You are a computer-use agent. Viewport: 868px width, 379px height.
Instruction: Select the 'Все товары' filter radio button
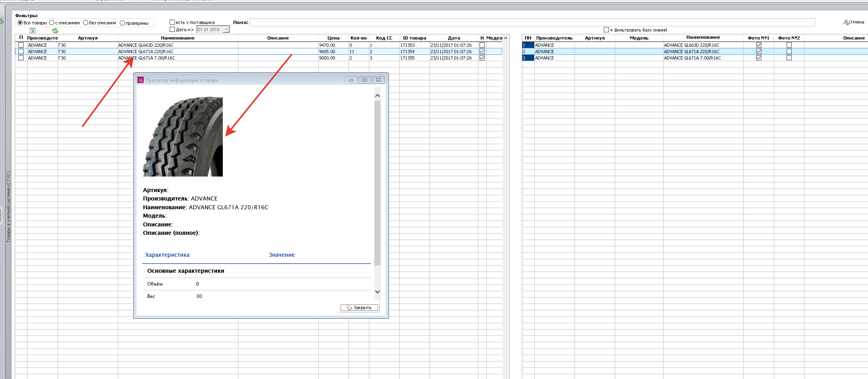[20, 23]
